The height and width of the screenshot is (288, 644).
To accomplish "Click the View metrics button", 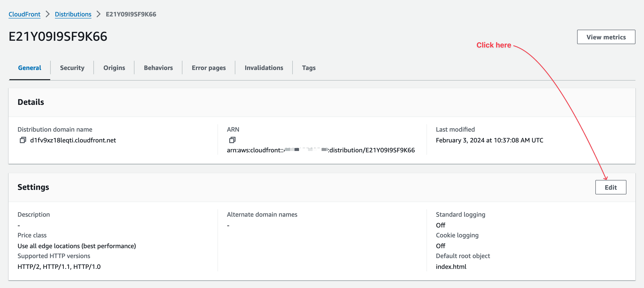I will 606,37.
